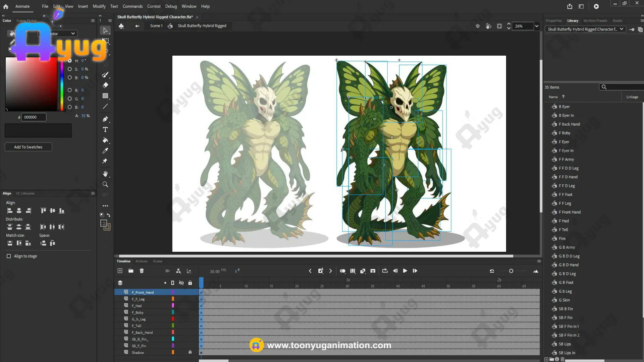Open the stage zoom percentage dropdown
644x362 pixels.
pyautogui.click(x=537, y=26)
